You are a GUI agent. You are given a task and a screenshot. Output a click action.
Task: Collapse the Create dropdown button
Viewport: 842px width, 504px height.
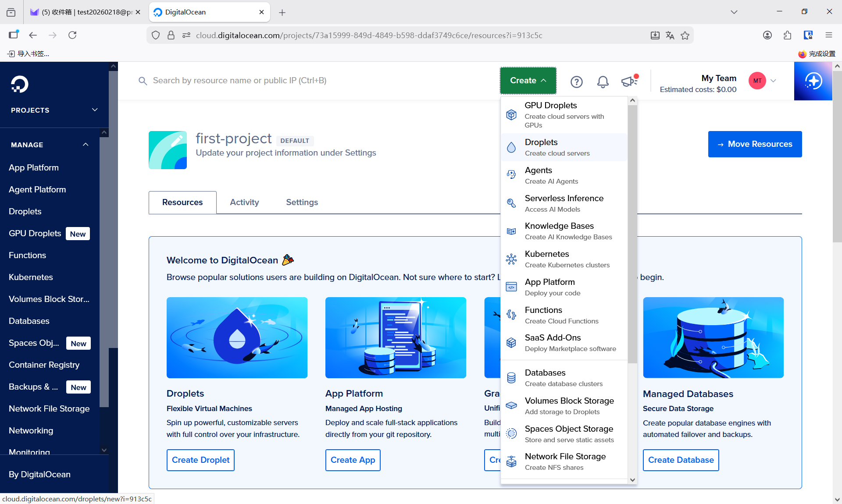point(528,81)
